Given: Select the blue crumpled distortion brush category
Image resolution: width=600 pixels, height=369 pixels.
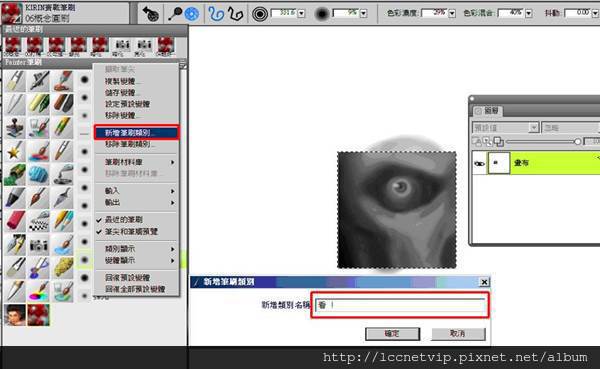Looking at the screenshot, I should coord(38,175).
